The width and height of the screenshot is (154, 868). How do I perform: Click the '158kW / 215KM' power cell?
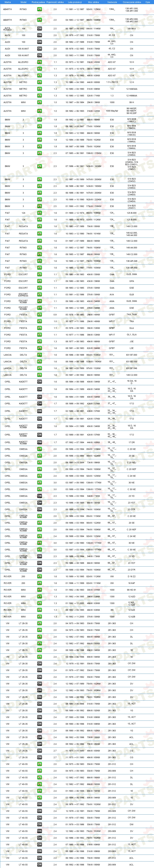pyautogui.click(x=94, y=153)
